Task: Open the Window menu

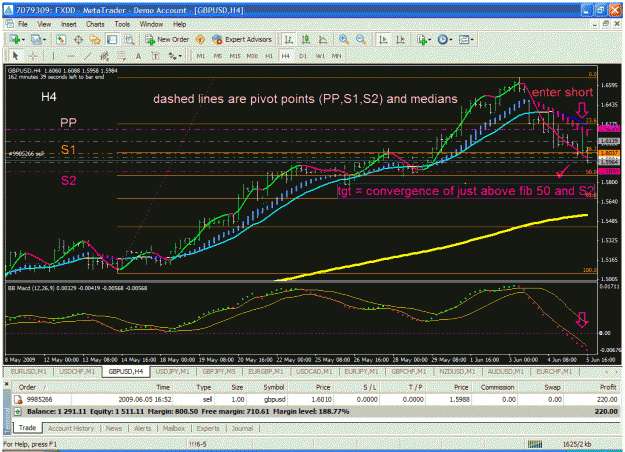Action: (x=151, y=24)
